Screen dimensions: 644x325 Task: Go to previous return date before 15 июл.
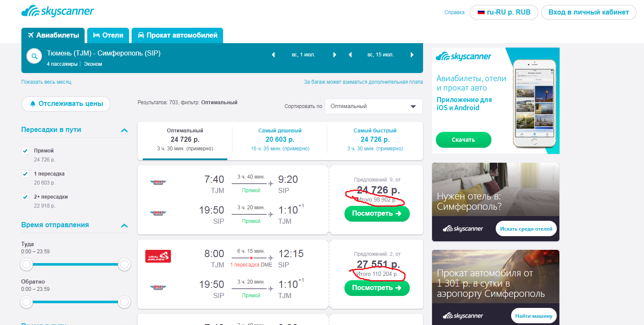(350, 55)
